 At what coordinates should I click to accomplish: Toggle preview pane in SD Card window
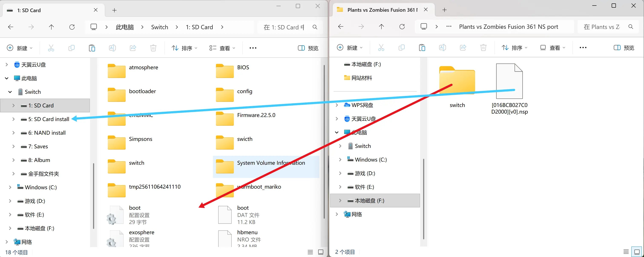tap(308, 48)
